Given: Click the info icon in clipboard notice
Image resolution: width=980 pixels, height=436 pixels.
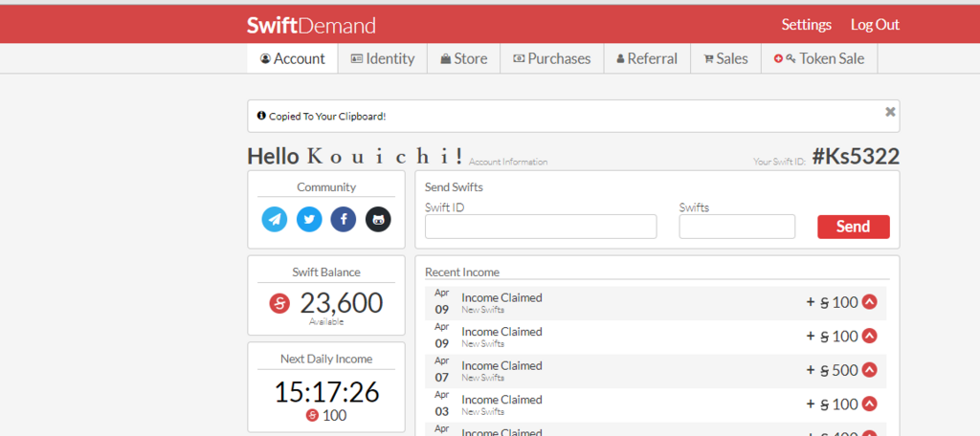Looking at the screenshot, I should (261, 116).
